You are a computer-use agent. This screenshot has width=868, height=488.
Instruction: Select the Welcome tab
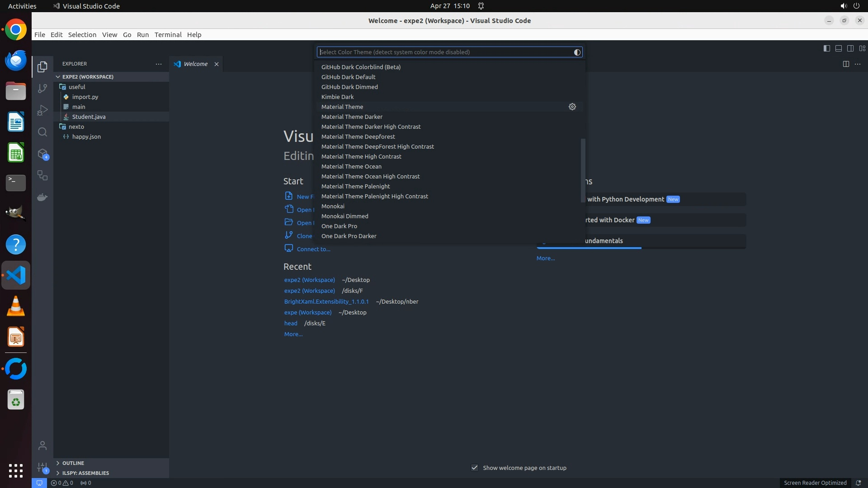[195, 64]
